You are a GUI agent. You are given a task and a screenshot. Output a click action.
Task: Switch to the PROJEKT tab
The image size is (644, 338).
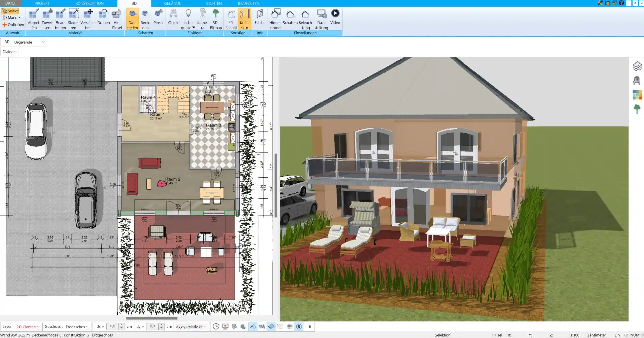pos(42,3)
